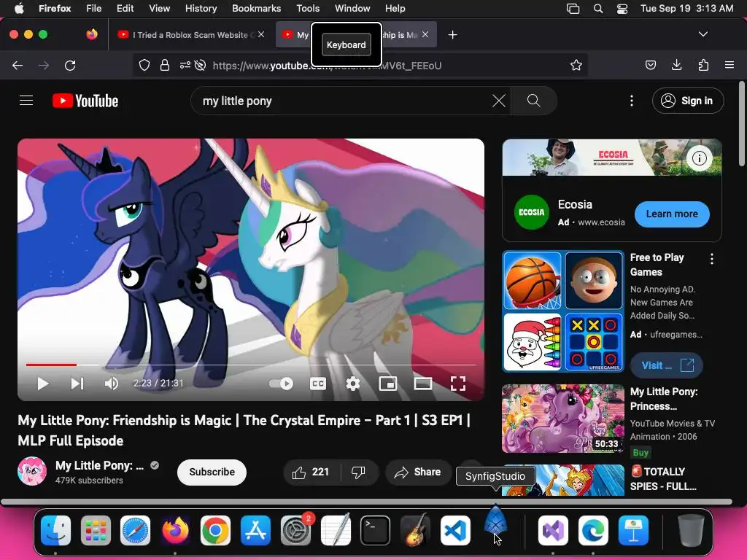Go to the YouTube home logo
The height and width of the screenshot is (560, 747).
85,101
